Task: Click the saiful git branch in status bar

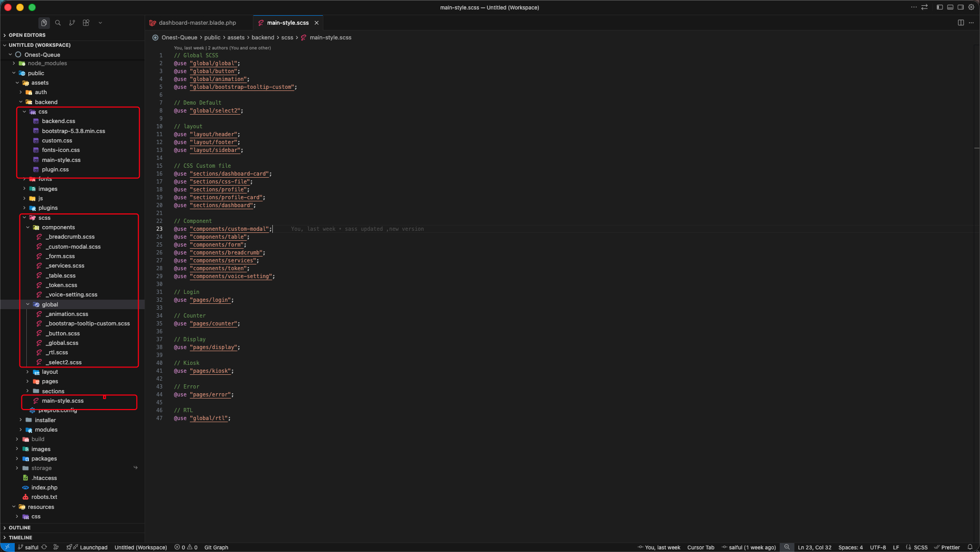Action: point(28,547)
